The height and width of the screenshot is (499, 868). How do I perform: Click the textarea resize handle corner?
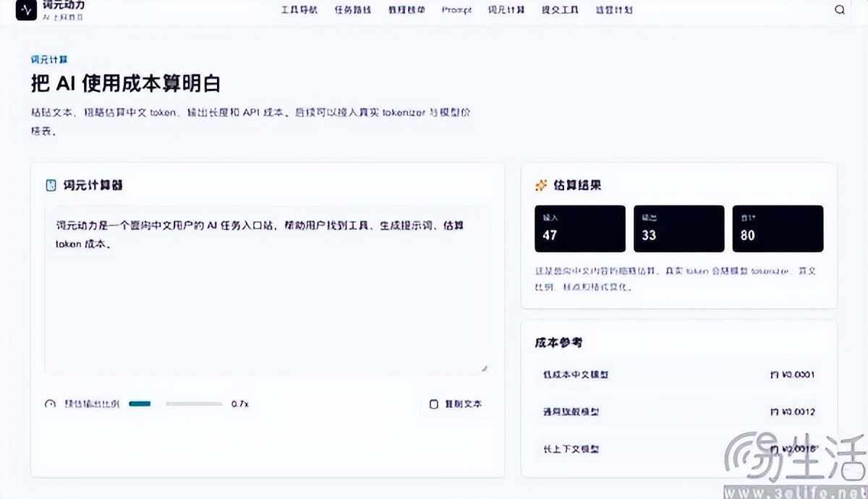(x=484, y=368)
